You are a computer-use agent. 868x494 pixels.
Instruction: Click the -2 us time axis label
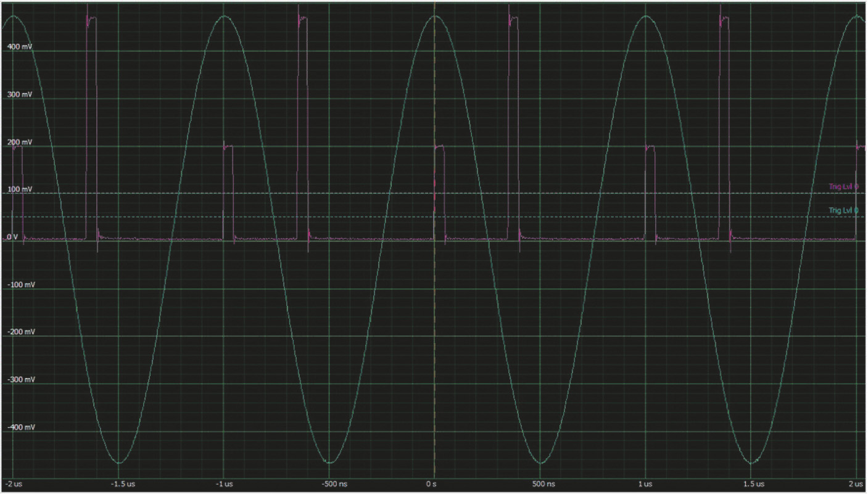click(x=14, y=485)
